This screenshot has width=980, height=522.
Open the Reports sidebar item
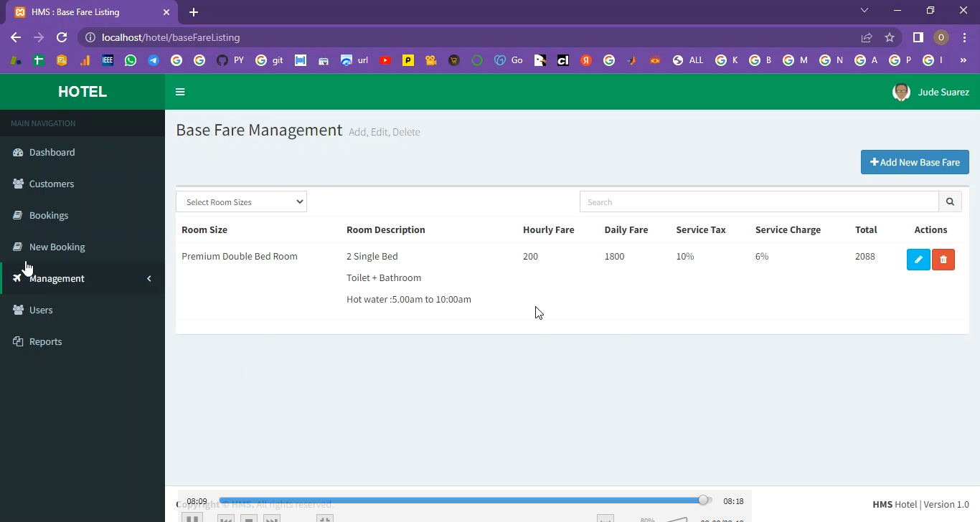[45, 341]
